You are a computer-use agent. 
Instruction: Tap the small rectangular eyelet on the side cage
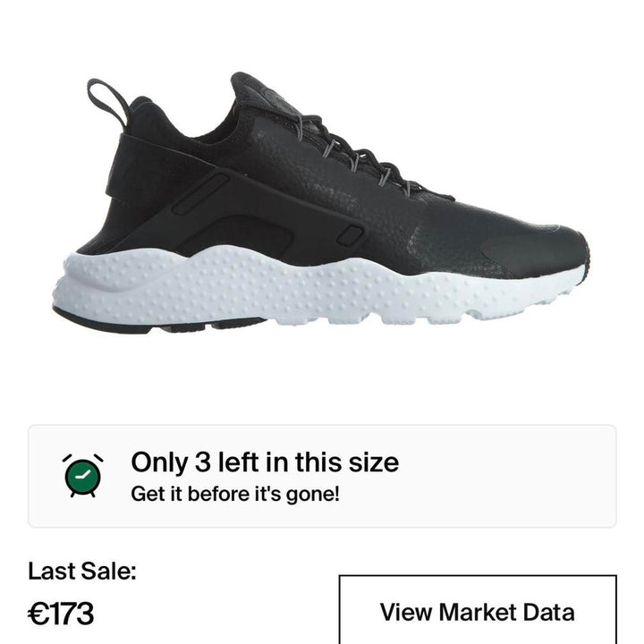[x=351, y=236]
